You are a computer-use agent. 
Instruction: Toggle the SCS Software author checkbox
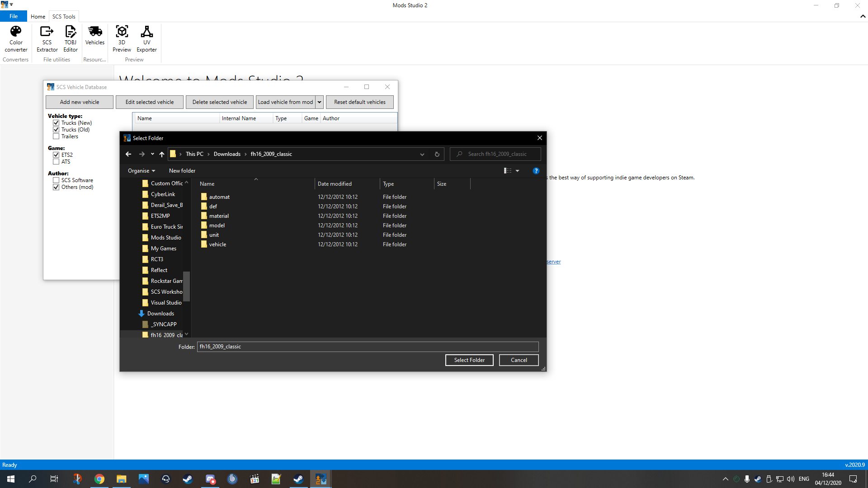[56, 180]
